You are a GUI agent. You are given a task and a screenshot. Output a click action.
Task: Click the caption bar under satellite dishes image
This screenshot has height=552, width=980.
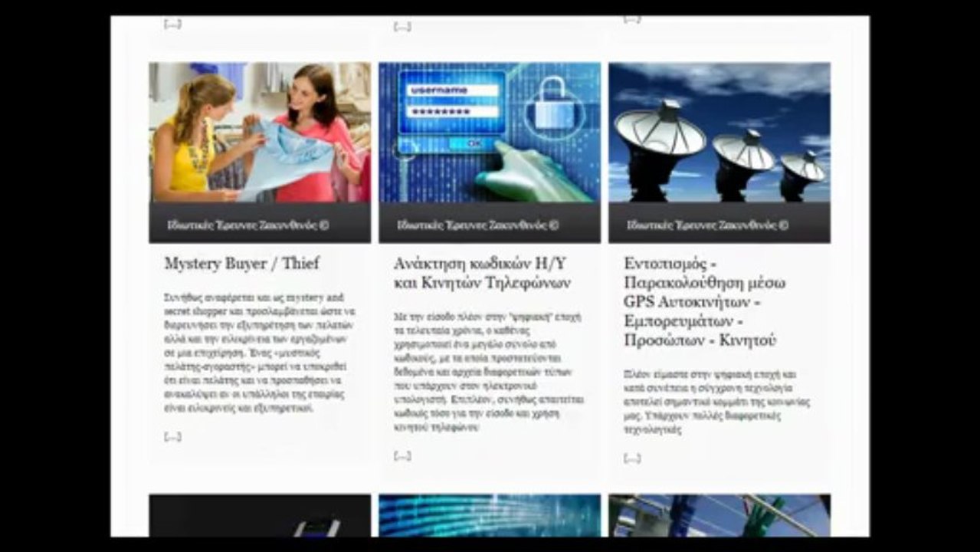tap(719, 223)
